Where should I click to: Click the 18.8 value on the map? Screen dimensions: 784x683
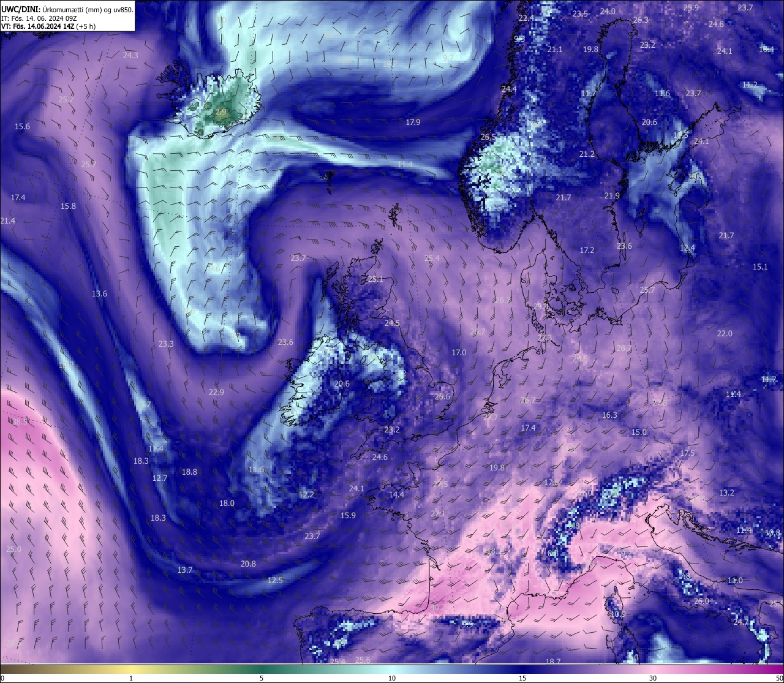pyautogui.click(x=189, y=472)
